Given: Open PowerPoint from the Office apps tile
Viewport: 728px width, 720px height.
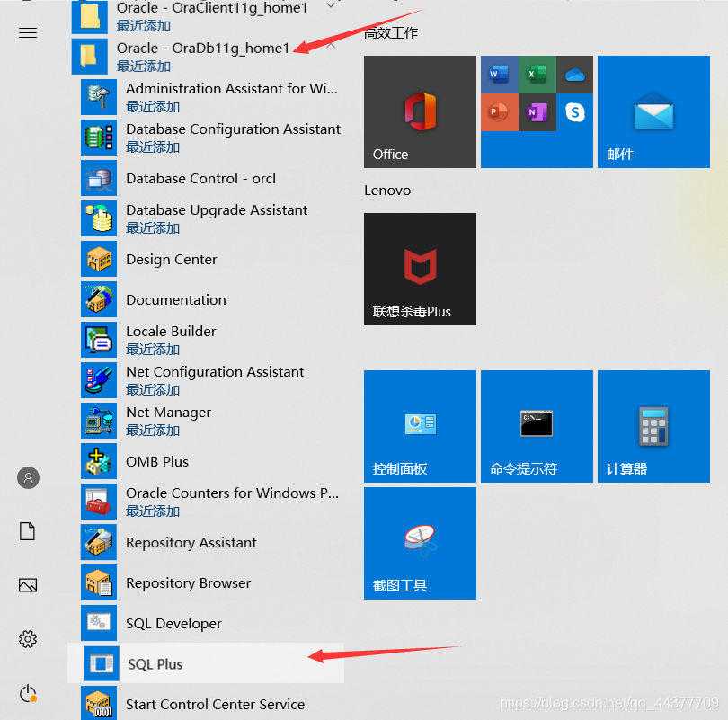Looking at the screenshot, I should pos(499,112).
